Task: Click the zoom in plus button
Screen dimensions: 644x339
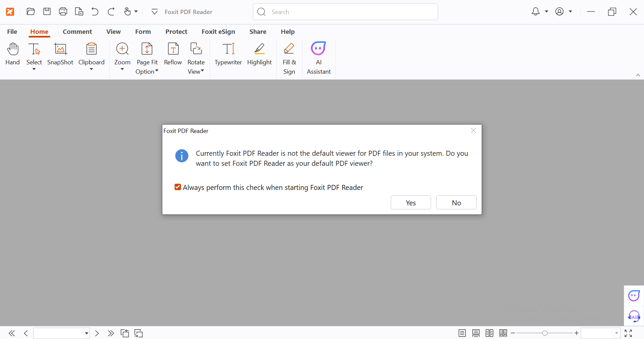Action: click(x=577, y=333)
